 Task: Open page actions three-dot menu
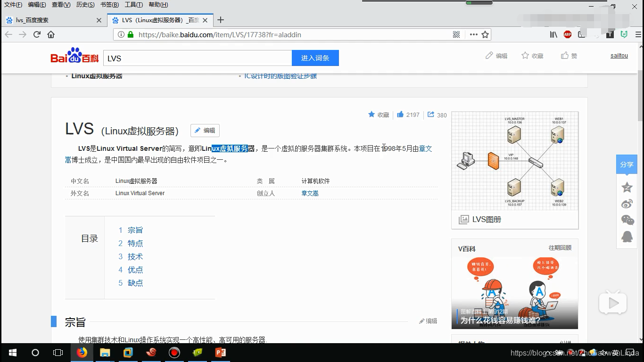click(473, 34)
